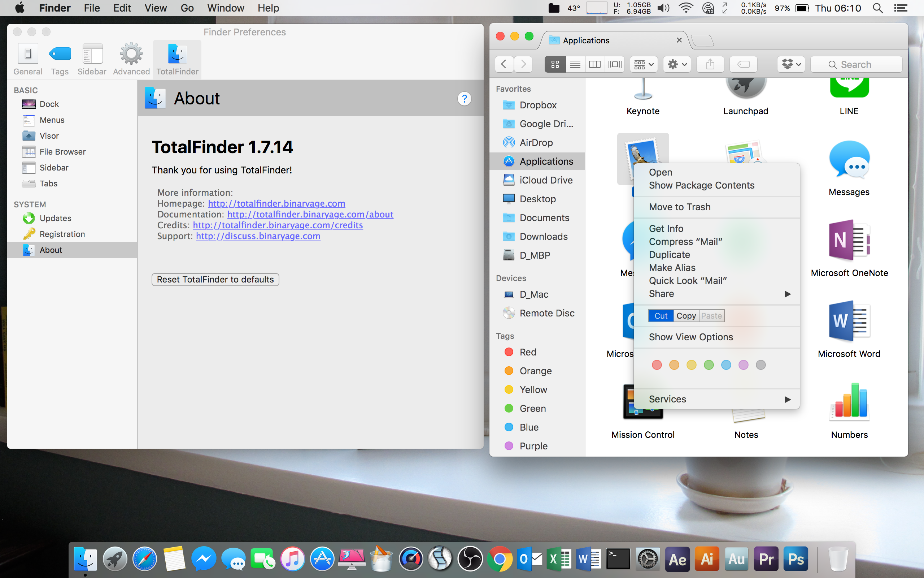
Task: Open the Go menu in menu bar
Action: [187, 8]
